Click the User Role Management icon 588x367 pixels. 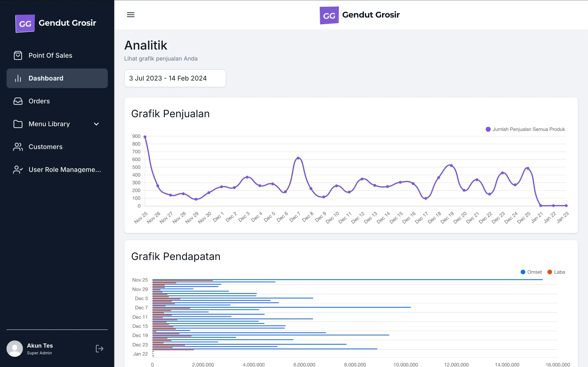pos(18,170)
